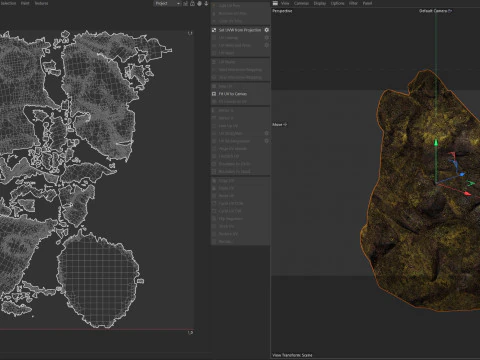480x360 pixels.
Task: Click the lock icon in UV editor header
Action: pyautogui.click(x=192, y=3)
